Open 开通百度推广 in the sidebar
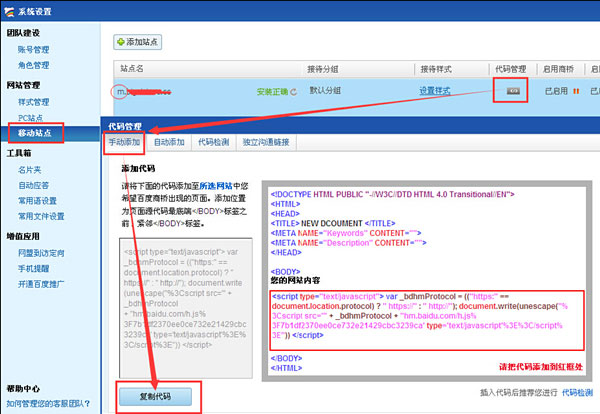The width and height of the screenshot is (600, 414). click(41, 284)
